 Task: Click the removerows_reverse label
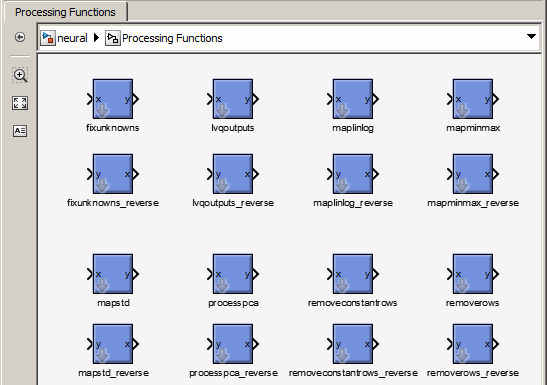(473, 373)
